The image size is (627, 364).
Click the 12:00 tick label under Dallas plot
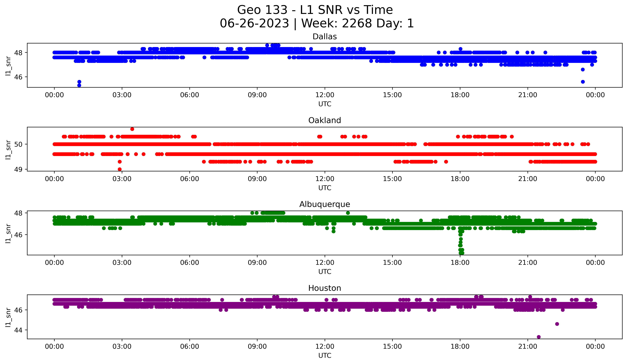(x=325, y=95)
